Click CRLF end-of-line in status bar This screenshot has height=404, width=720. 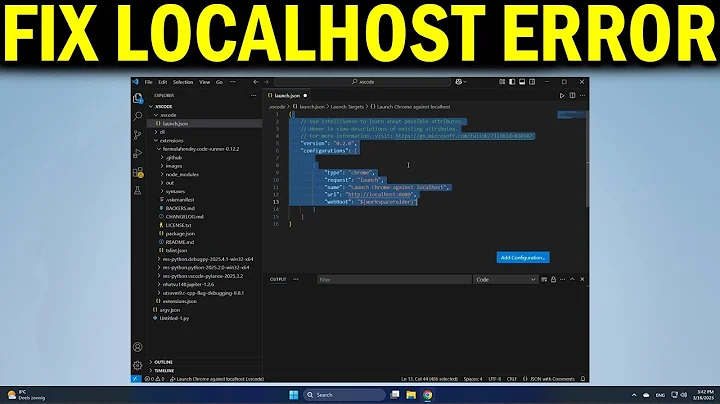click(x=512, y=379)
